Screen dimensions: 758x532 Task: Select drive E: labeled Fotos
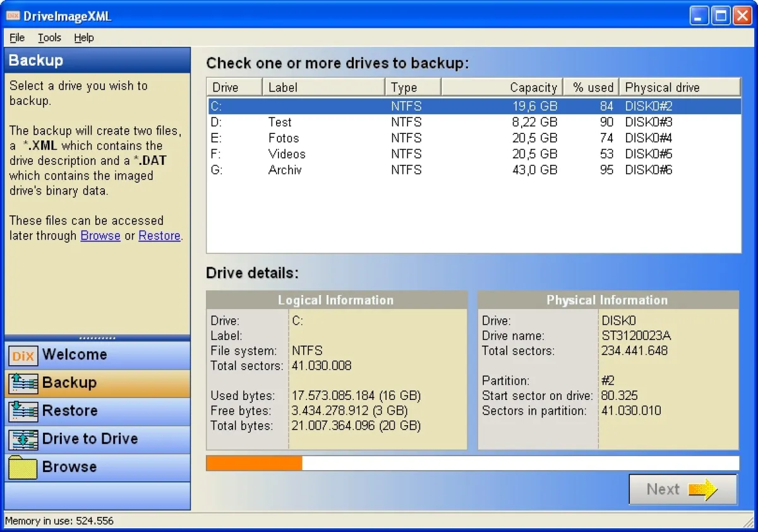[283, 138]
